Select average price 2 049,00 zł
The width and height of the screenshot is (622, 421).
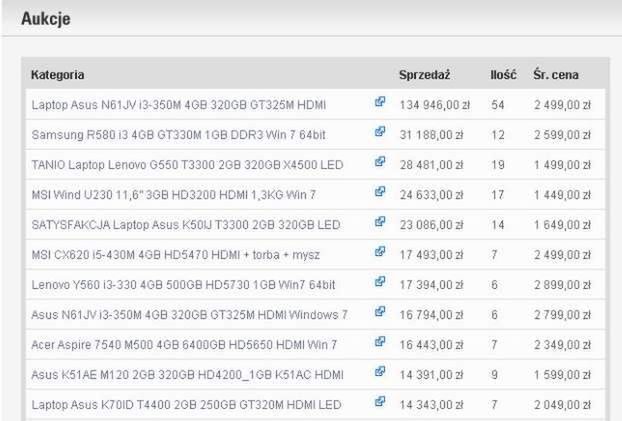click(x=562, y=405)
